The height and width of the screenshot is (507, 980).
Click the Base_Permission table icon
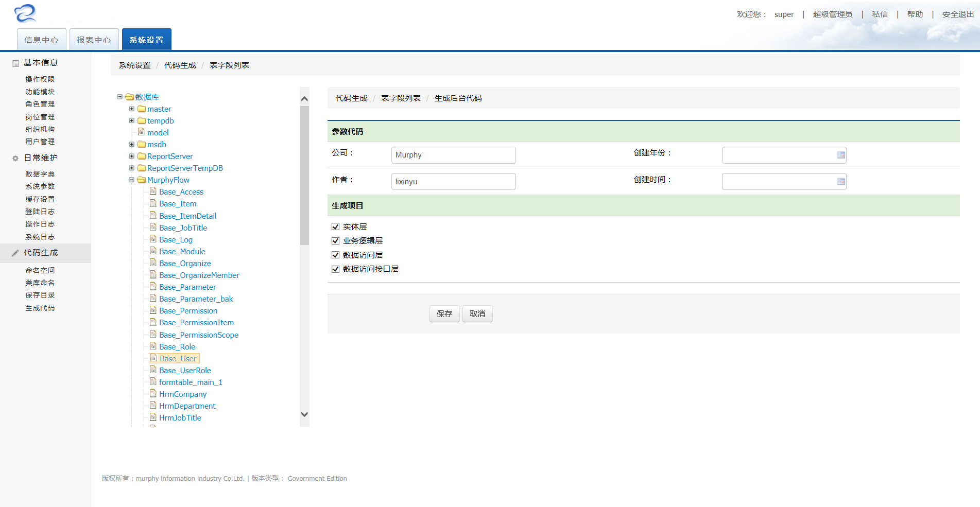153,310
